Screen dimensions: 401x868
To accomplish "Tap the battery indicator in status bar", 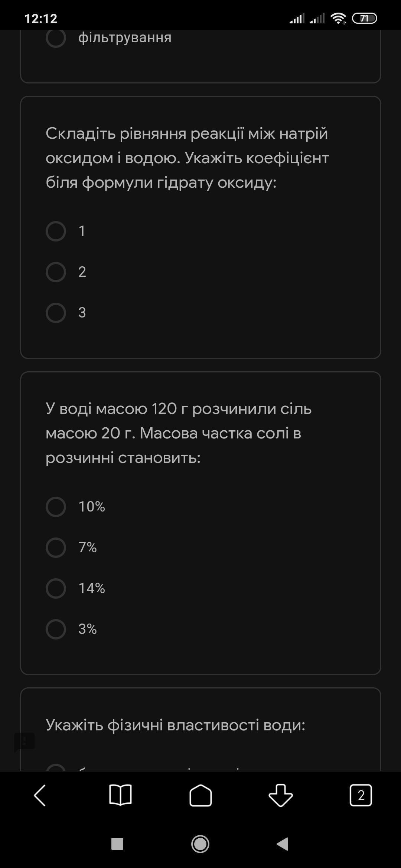I will point(364,18).
